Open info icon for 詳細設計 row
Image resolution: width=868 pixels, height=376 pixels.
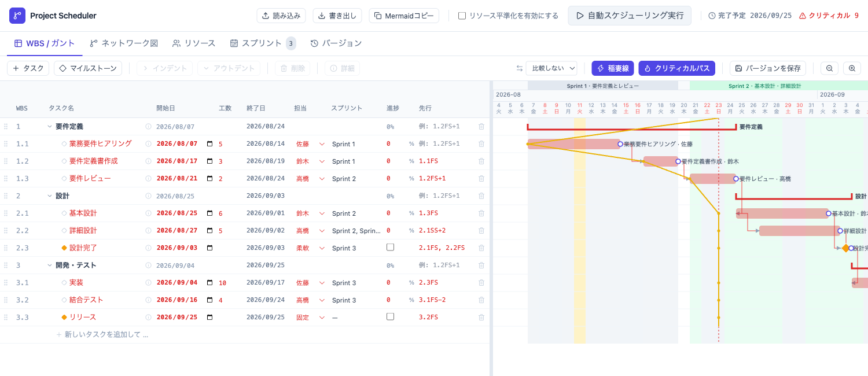pyautogui.click(x=148, y=230)
